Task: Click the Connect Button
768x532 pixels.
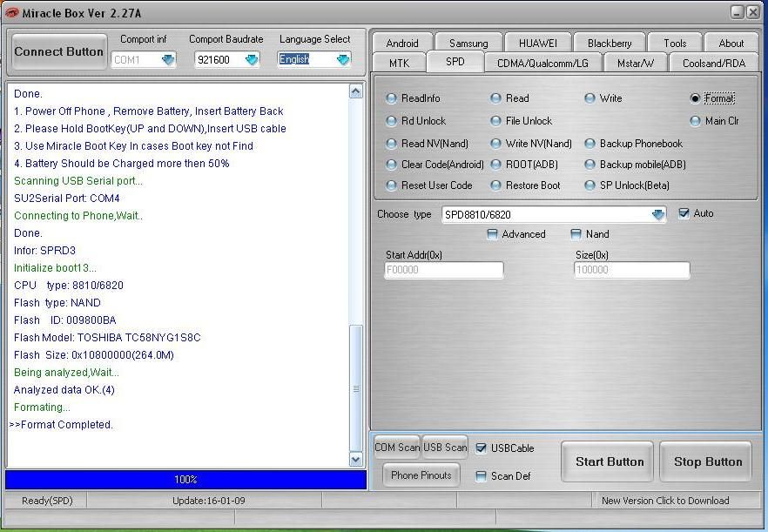Action: [59, 52]
